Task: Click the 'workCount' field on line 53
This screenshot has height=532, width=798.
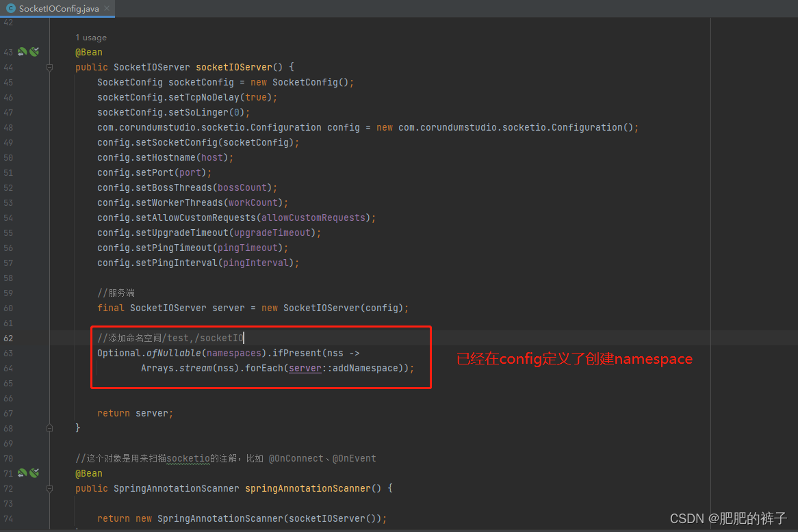Action: (253, 202)
